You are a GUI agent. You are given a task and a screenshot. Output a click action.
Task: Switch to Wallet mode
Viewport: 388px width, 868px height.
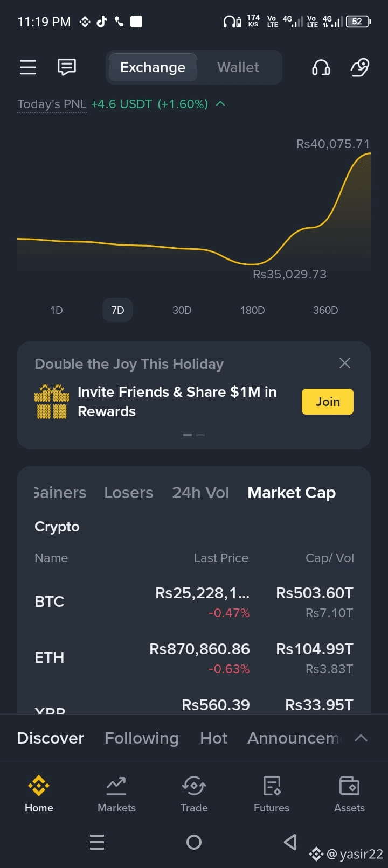(238, 67)
